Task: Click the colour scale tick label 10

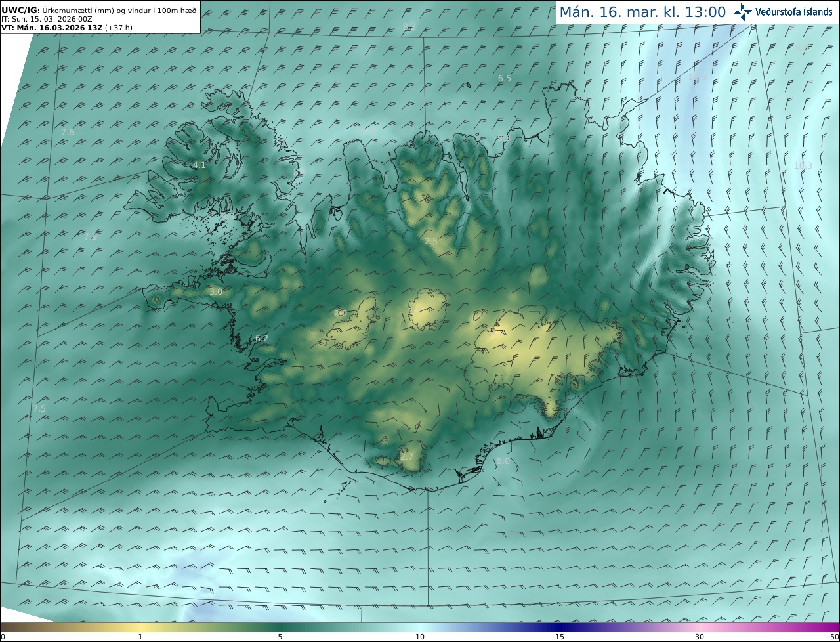Action: click(420, 637)
